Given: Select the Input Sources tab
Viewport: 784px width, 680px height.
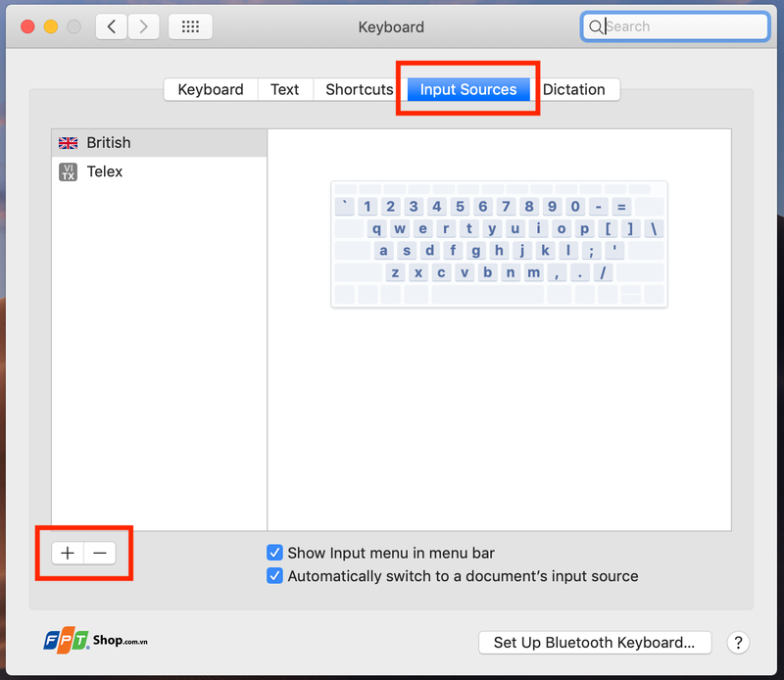Looking at the screenshot, I should pyautogui.click(x=468, y=89).
